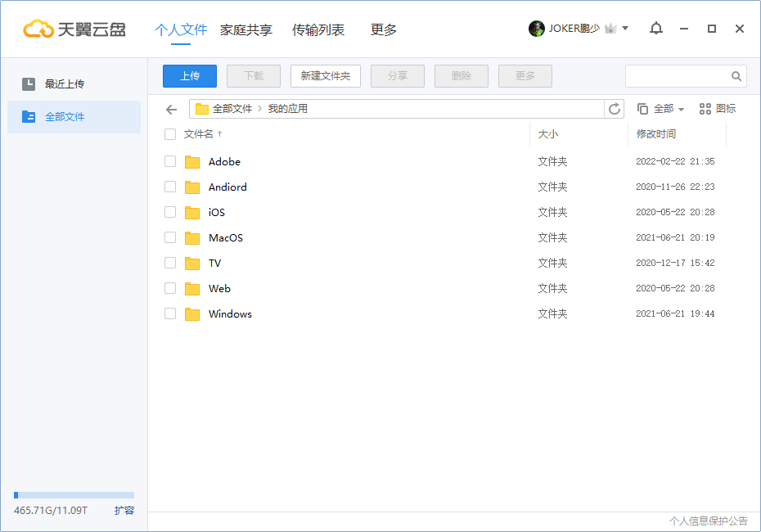Open the 家庭共享 tab
Viewport: 761px width, 532px height.
pyautogui.click(x=246, y=29)
